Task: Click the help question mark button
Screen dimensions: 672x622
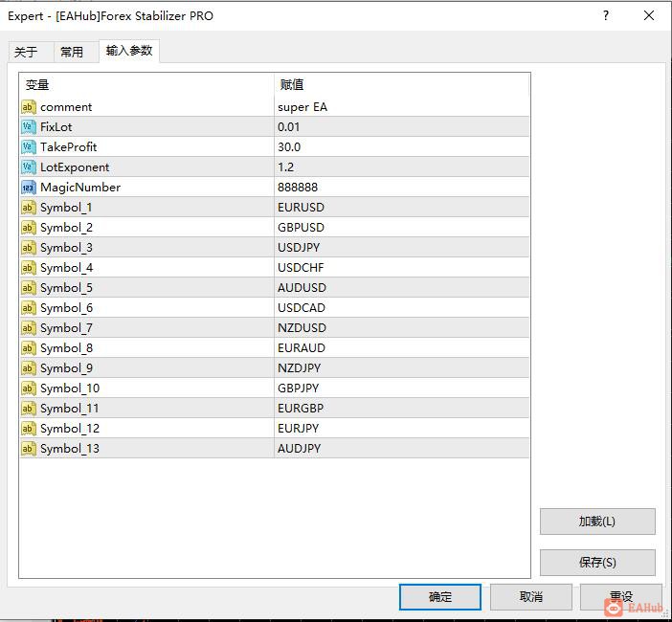Action: 606,16
